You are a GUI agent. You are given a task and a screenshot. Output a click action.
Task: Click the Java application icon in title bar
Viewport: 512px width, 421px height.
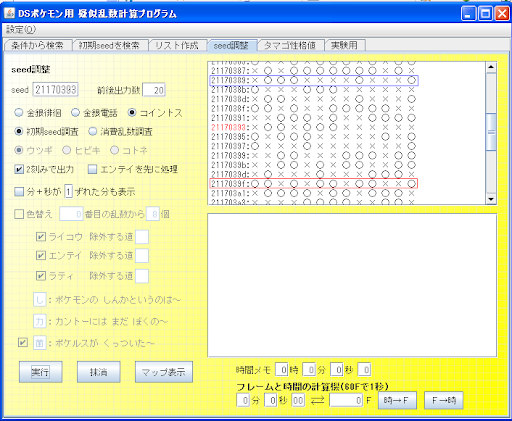(9, 13)
